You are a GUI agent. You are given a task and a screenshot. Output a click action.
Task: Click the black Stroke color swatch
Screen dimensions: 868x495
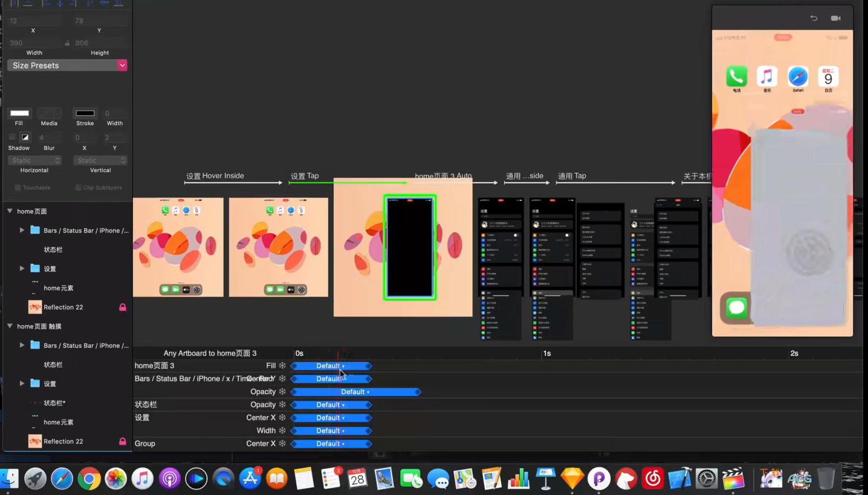[x=85, y=113]
